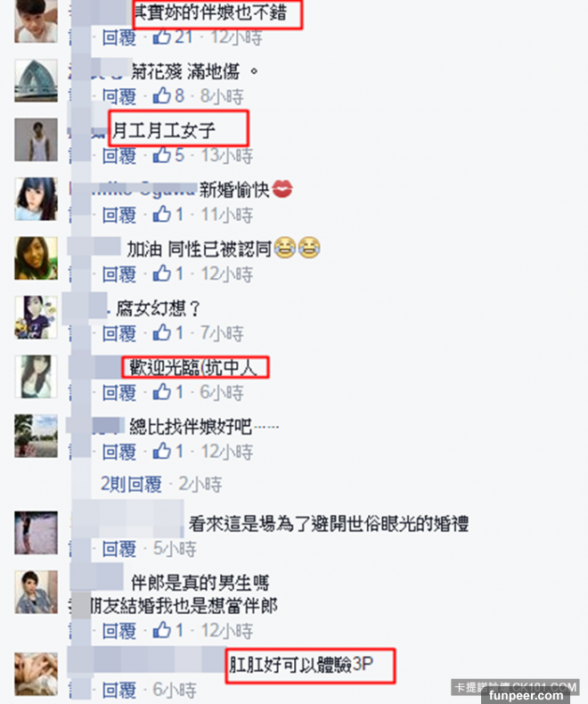Click the 12小時 timestamp under 加油 comment
This screenshot has height=704, width=588.
226,274
